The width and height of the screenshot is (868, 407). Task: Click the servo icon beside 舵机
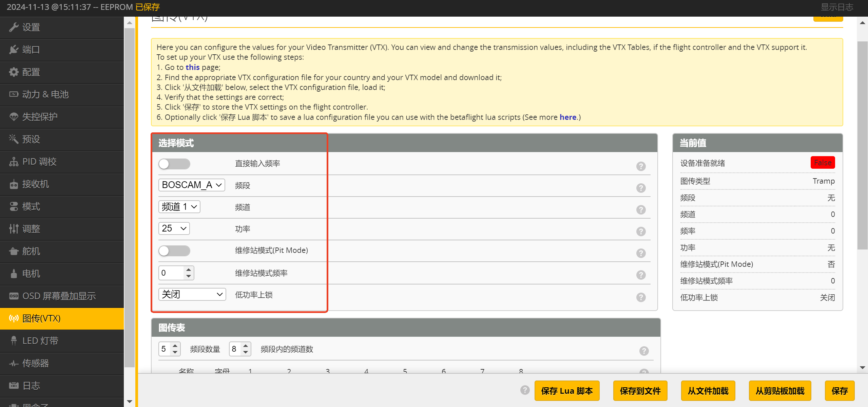pos(14,251)
